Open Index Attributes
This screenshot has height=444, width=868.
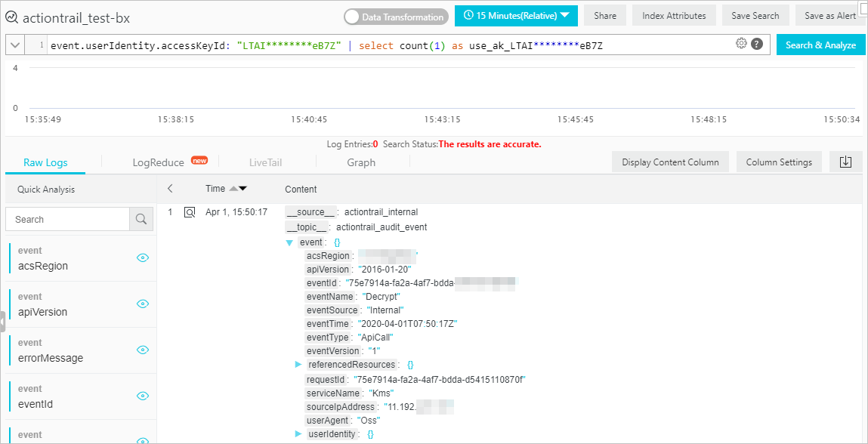pos(674,16)
